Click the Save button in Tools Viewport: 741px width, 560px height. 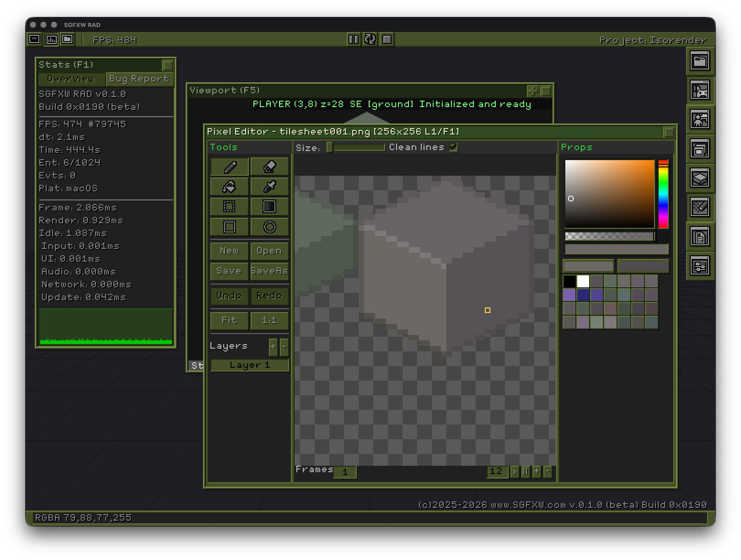[230, 271]
